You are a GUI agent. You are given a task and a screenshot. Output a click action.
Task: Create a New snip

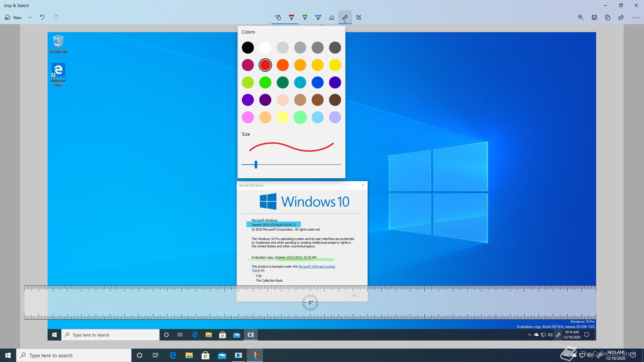pos(13,17)
